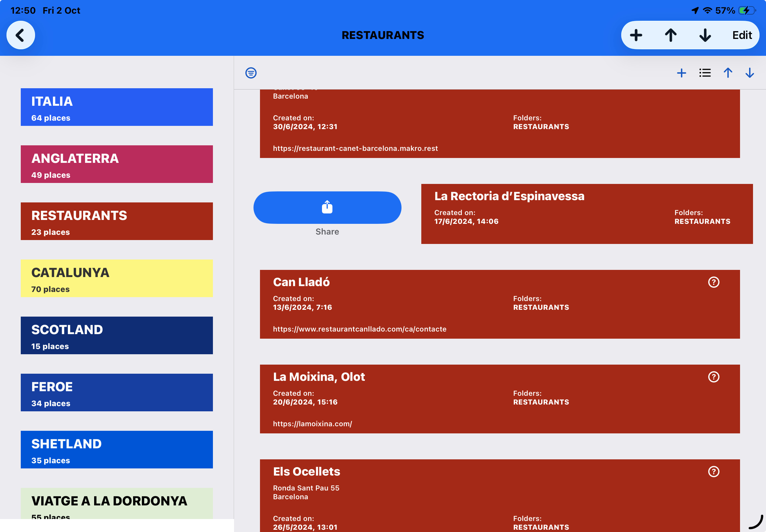Open the lamoixina.com link
The width and height of the screenshot is (766, 532).
point(312,424)
